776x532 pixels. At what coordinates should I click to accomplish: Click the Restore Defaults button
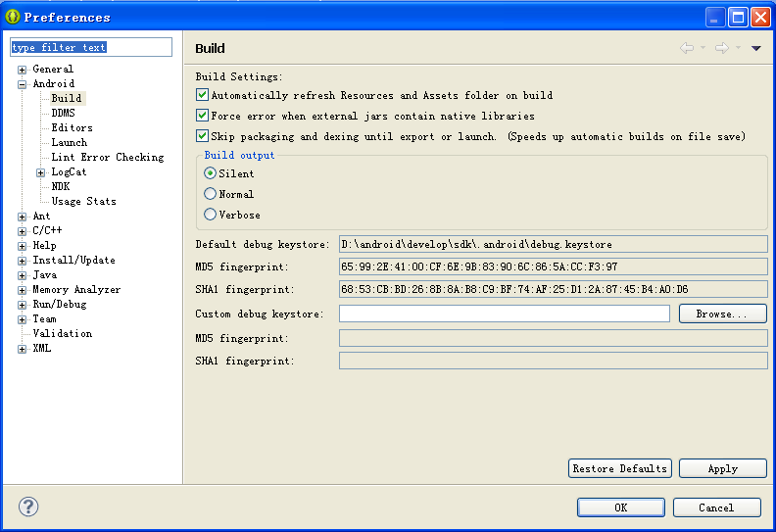point(619,468)
